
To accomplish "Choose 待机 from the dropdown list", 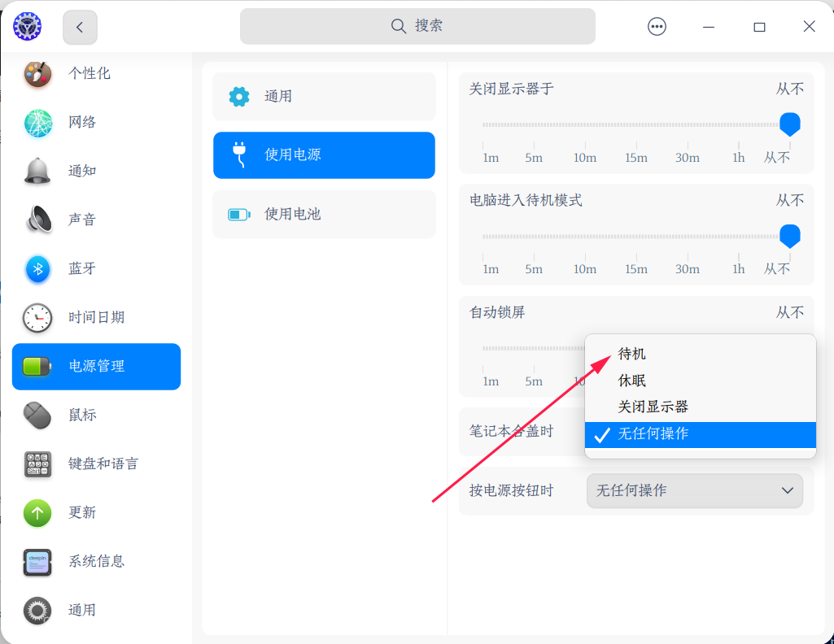I will (x=700, y=354).
